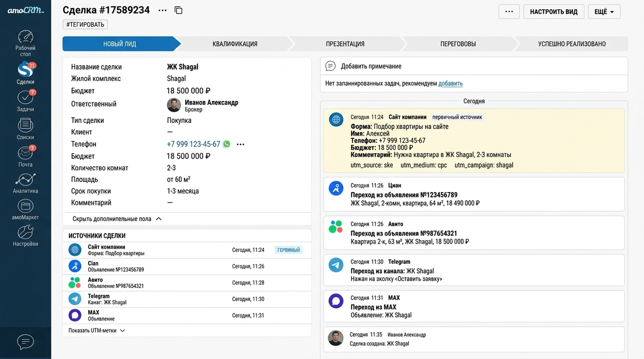Click Telegram icon in the feed
The width and height of the screenshot is (644, 359).
point(336,265)
